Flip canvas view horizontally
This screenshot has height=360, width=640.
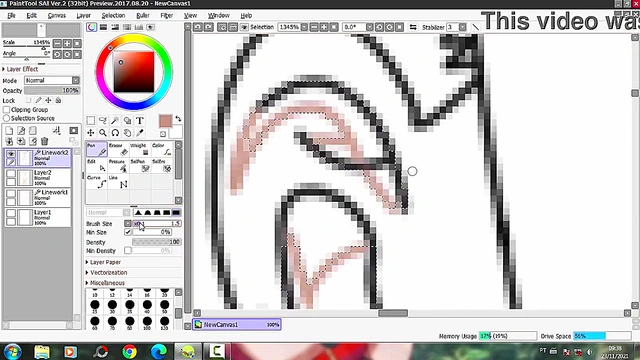click(413, 27)
